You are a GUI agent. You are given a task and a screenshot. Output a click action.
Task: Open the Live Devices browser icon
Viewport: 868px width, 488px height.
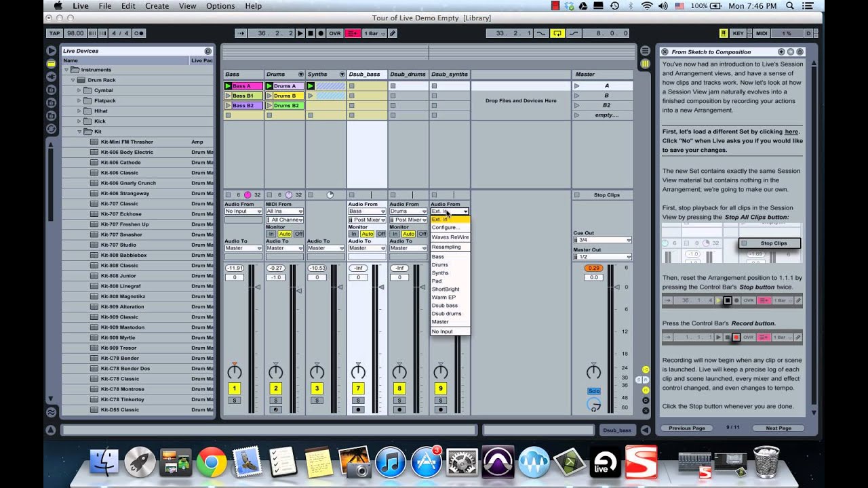[51, 63]
